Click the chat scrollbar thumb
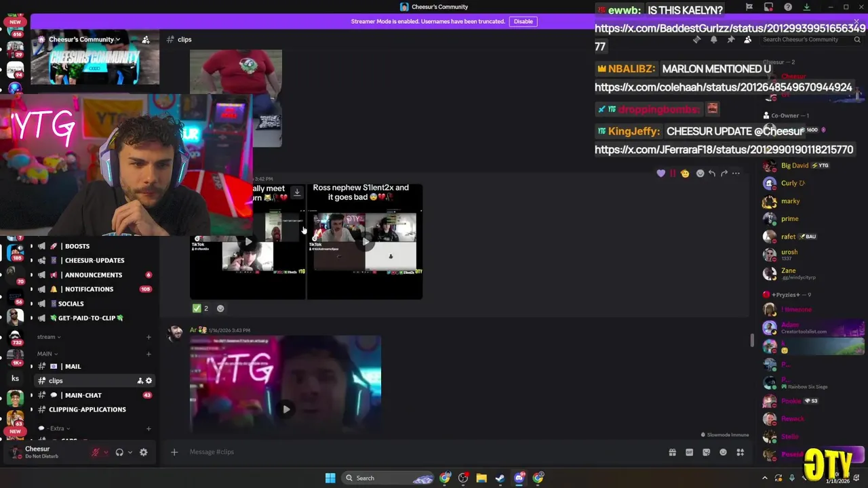 [x=751, y=340]
